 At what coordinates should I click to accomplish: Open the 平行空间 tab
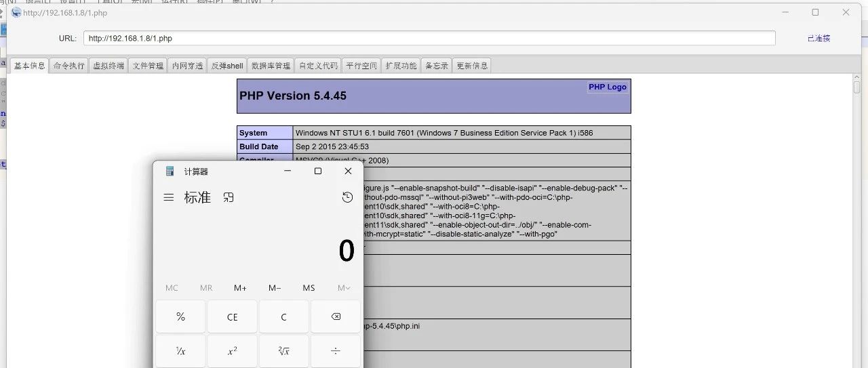point(361,66)
